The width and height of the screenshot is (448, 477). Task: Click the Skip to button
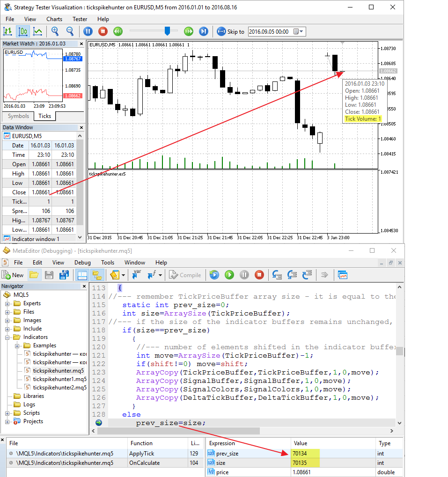[x=230, y=32]
